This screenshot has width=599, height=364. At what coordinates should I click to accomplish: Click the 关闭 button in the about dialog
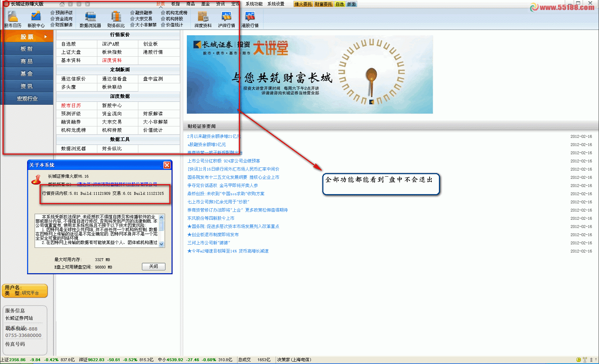[x=154, y=266]
